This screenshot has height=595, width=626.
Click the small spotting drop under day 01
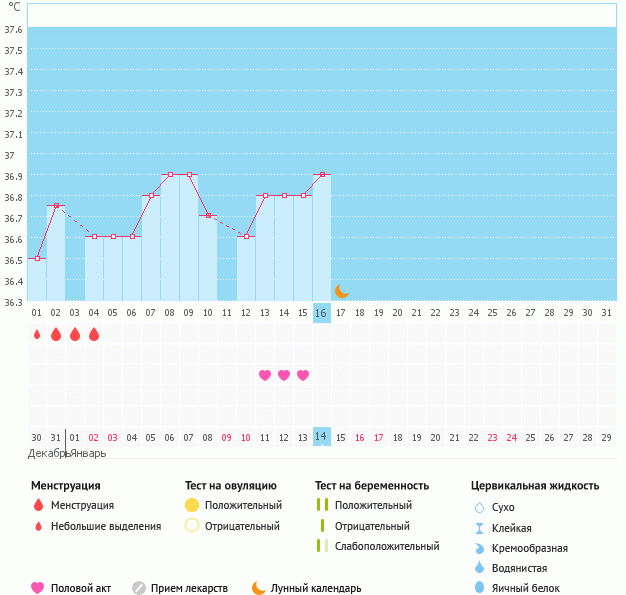tap(37, 334)
